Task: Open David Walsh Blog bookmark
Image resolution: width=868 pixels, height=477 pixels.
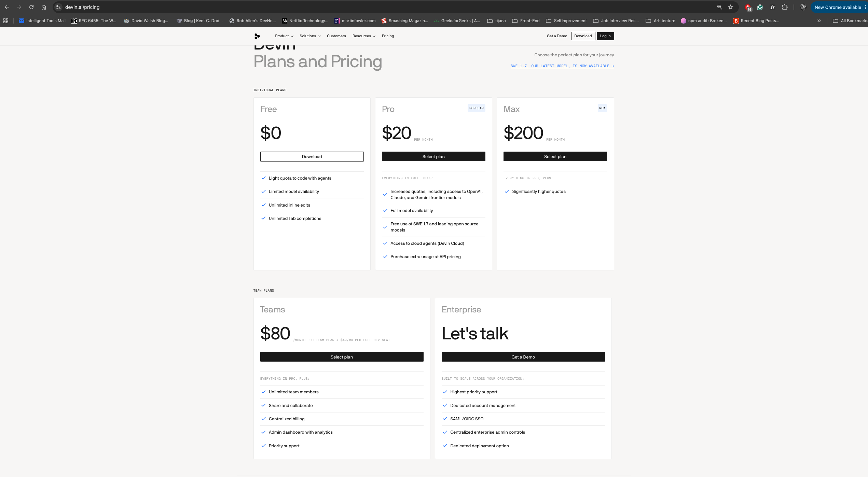Action: coord(146,21)
